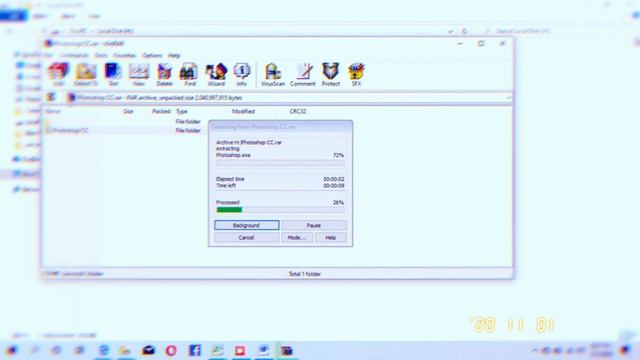Sort by the Modified column header

click(x=243, y=111)
